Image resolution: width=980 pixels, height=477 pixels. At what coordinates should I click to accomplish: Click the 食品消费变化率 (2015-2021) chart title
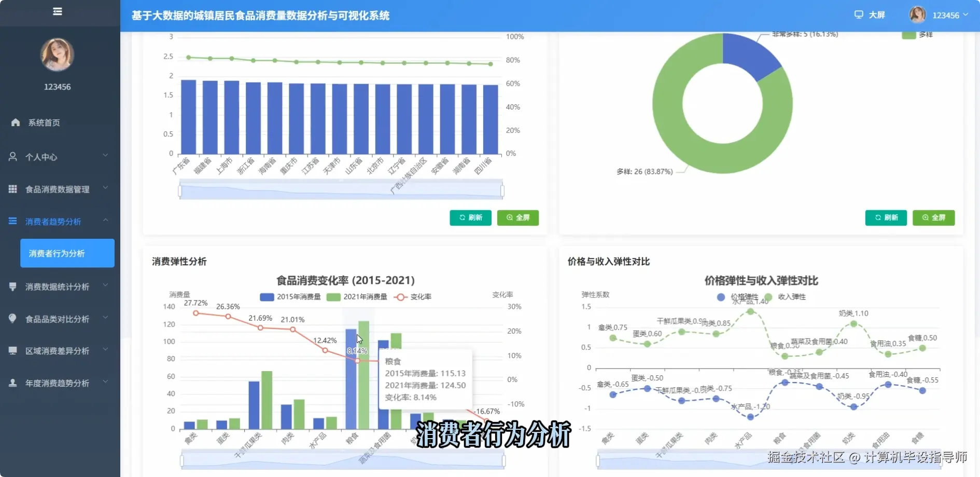pos(345,280)
